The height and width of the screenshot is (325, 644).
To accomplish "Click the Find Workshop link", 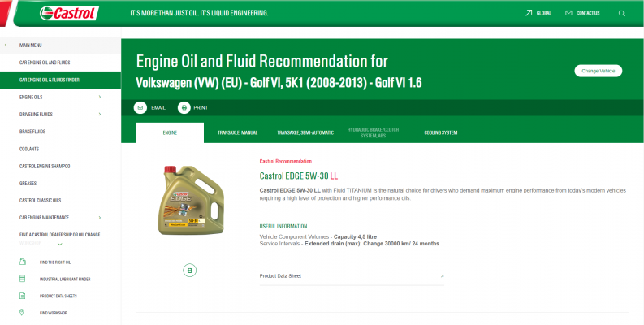I will (x=53, y=313).
